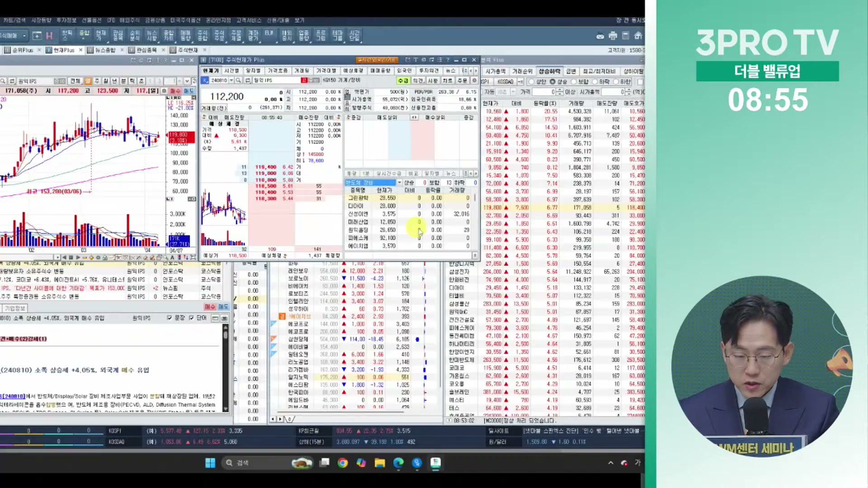
Task: Expand the stock code 240810 dropdown
Action: tap(231, 80)
